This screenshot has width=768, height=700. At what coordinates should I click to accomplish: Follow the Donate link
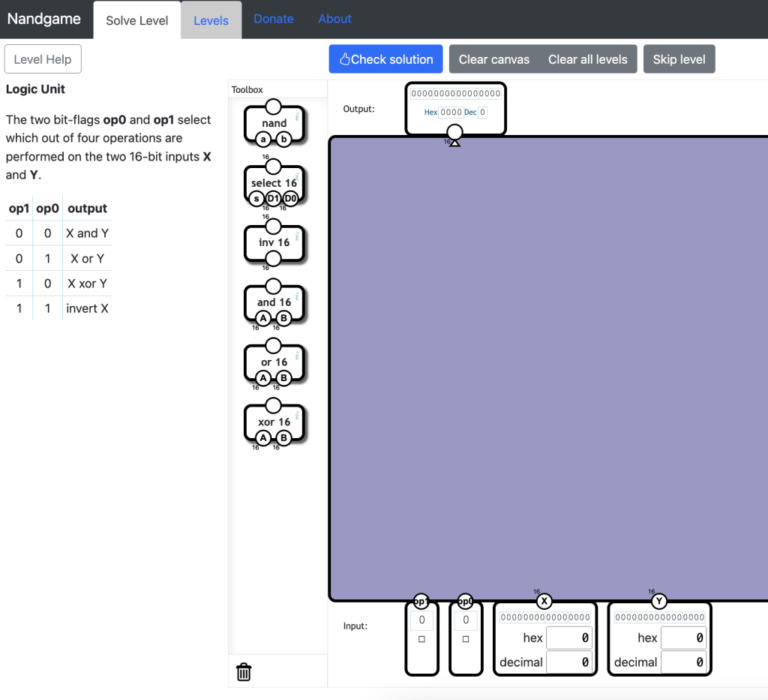(274, 19)
